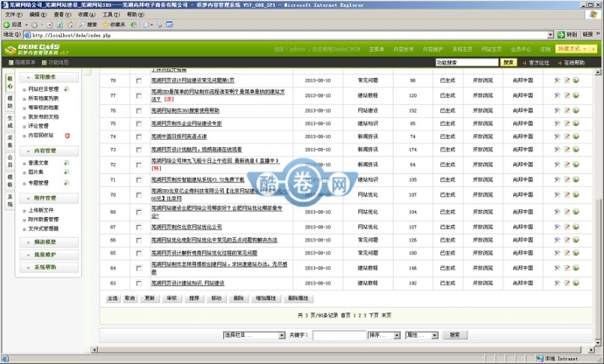Click the vertical scrollbar up arrow

pyautogui.click(x=598, y=72)
